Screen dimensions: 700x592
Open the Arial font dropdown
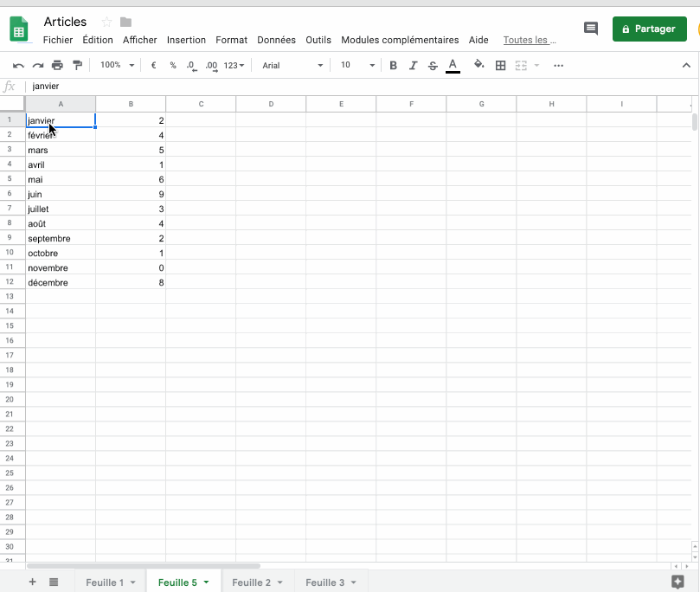[x=292, y=66]
